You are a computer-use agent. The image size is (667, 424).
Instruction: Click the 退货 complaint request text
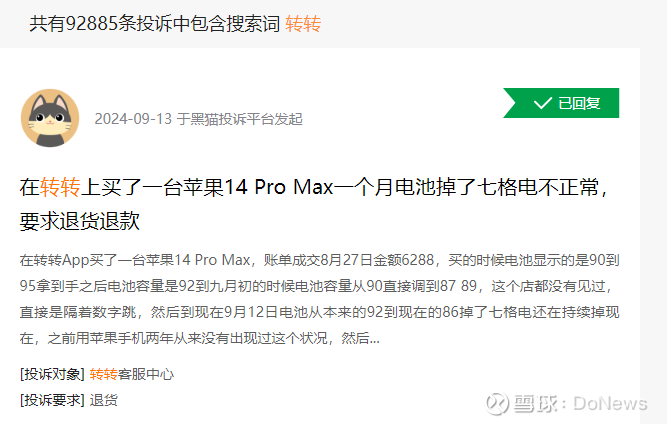(x=103, y=400)
